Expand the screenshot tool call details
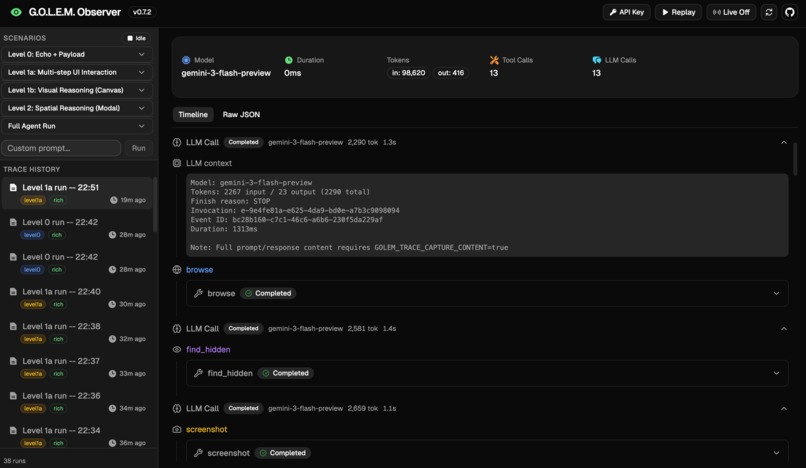This screenshot has height=468, width=806. (x=776, y=453)
